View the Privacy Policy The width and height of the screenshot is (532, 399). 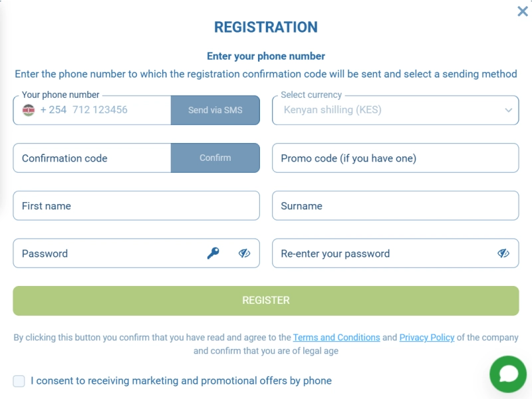pos(426,337)
